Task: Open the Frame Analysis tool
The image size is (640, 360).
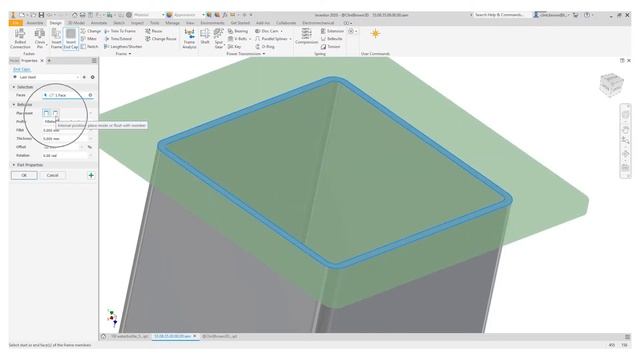Action: tap(189, 39)
